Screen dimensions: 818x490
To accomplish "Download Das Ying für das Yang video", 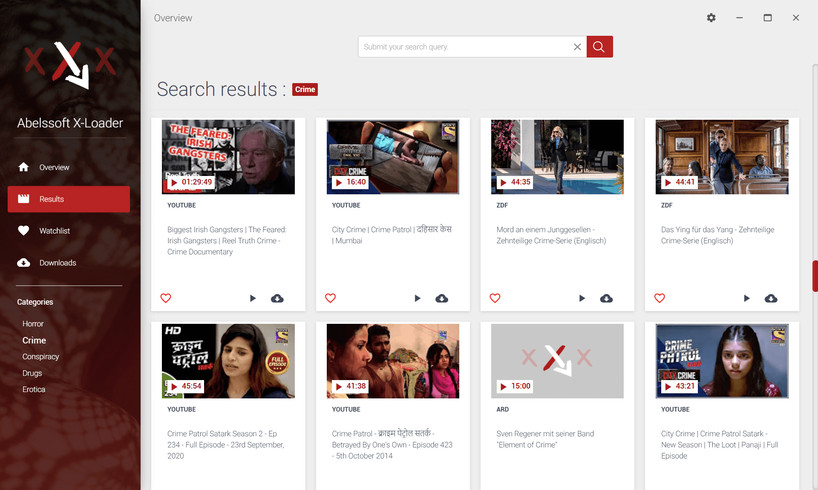I will (x=771, y=298).
